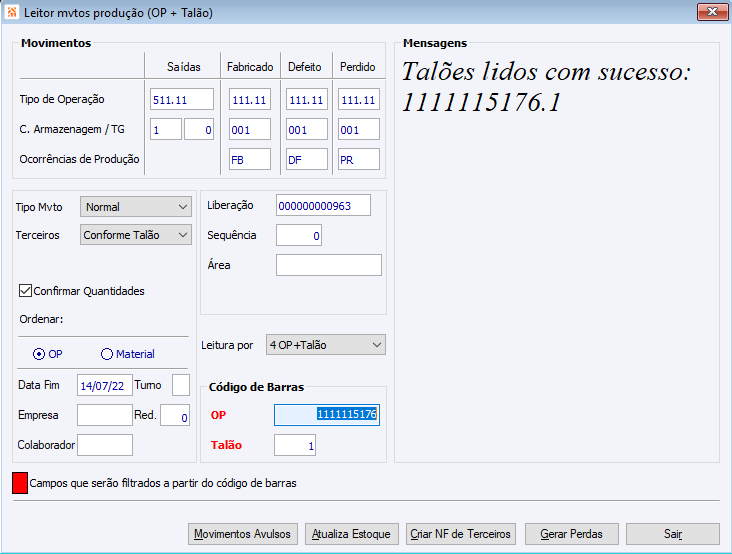
Task: Click the Perdido column header
Action: pos(358,67)
